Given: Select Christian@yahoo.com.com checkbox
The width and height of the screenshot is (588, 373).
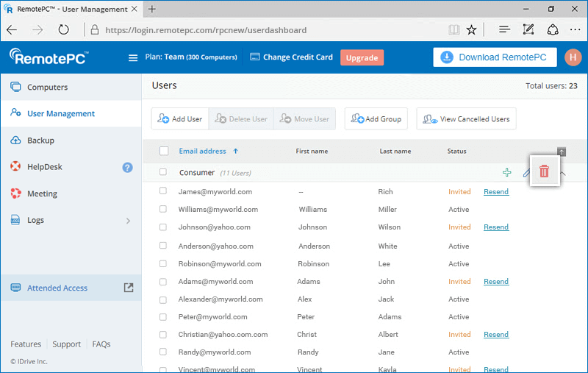Looking at the screenshot, I should [162, 334].
